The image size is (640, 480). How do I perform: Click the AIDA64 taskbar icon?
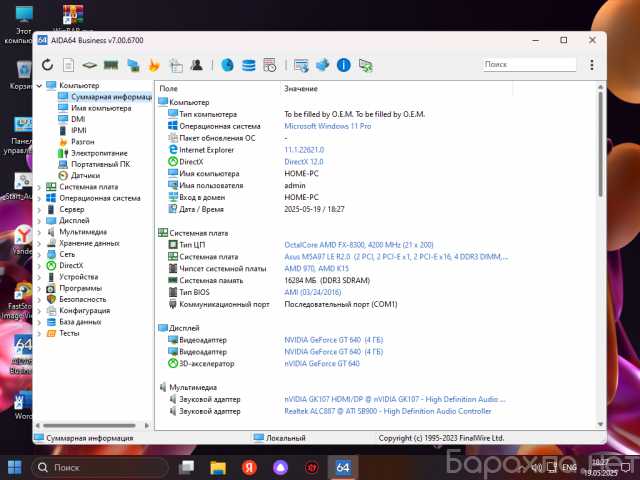(x=342, y=467)
